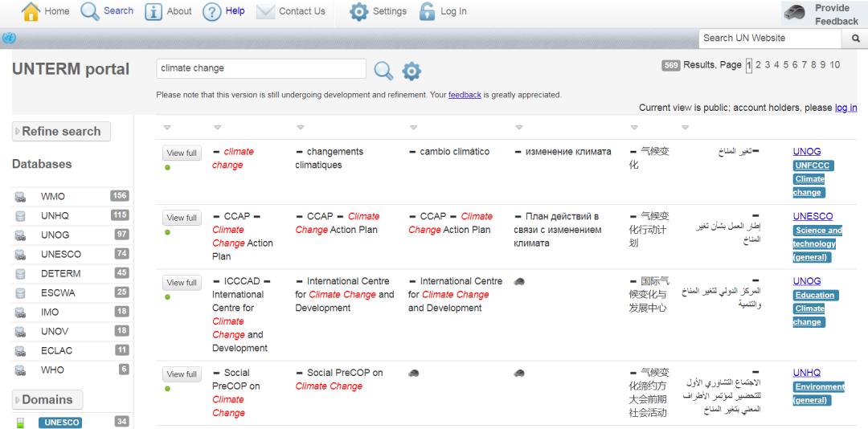The width and height of the screenshot is (868, 429).
Task: Click the Contact Us envelope icon
Action: 266,11
